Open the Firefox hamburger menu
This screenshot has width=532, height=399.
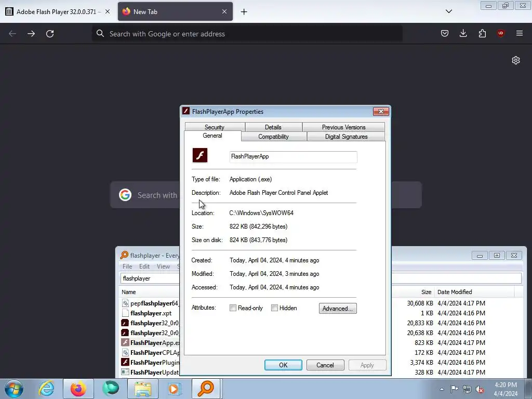pos(520,33)
